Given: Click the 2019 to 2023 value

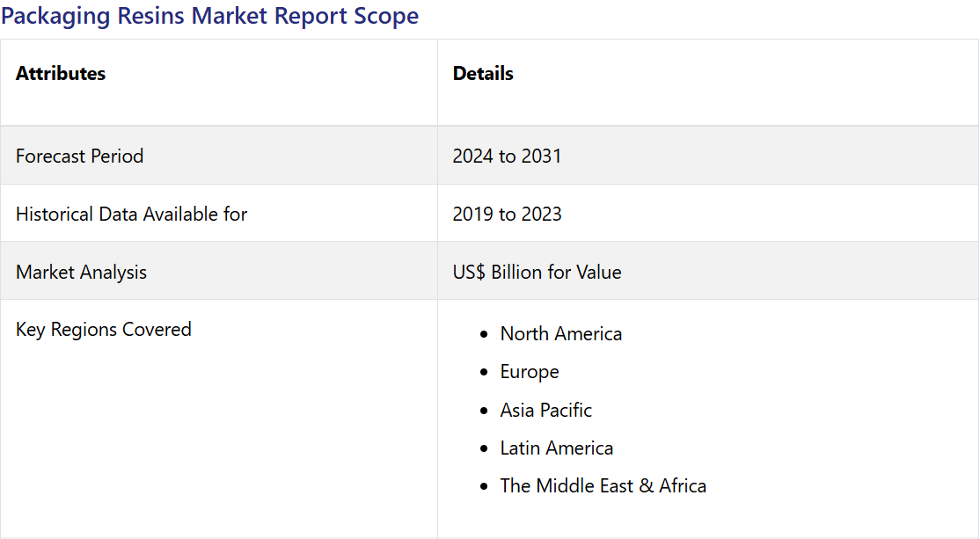Looking at the screenshot, I should (507, 214).
